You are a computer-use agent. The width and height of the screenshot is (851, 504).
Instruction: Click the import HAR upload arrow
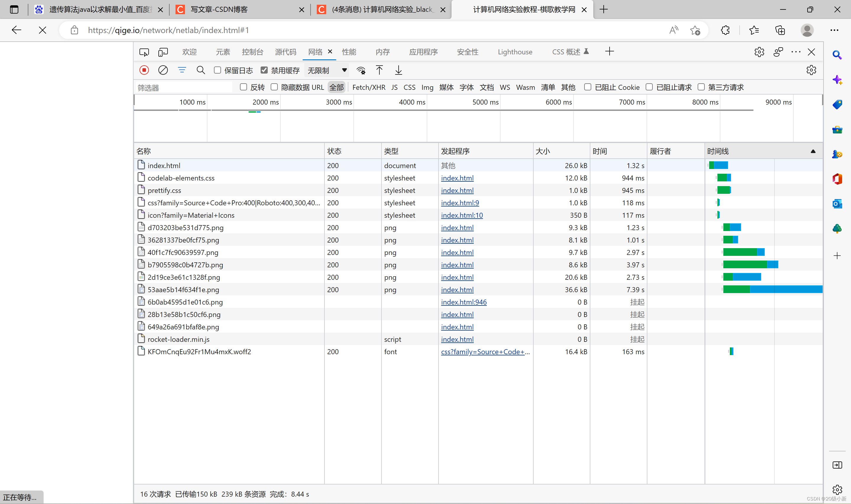[379, 70]
